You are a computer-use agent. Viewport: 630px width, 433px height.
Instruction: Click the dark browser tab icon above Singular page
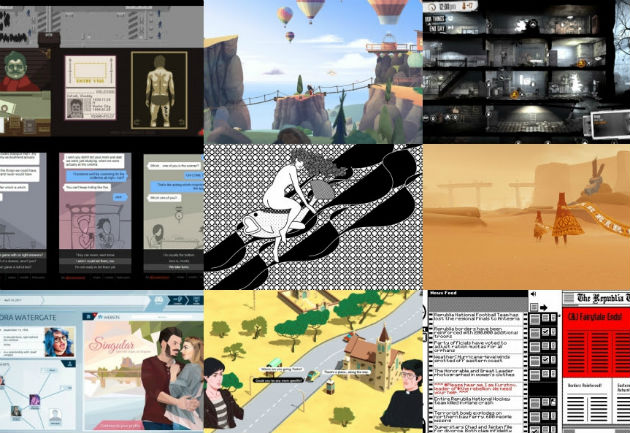tap(89, 316)
